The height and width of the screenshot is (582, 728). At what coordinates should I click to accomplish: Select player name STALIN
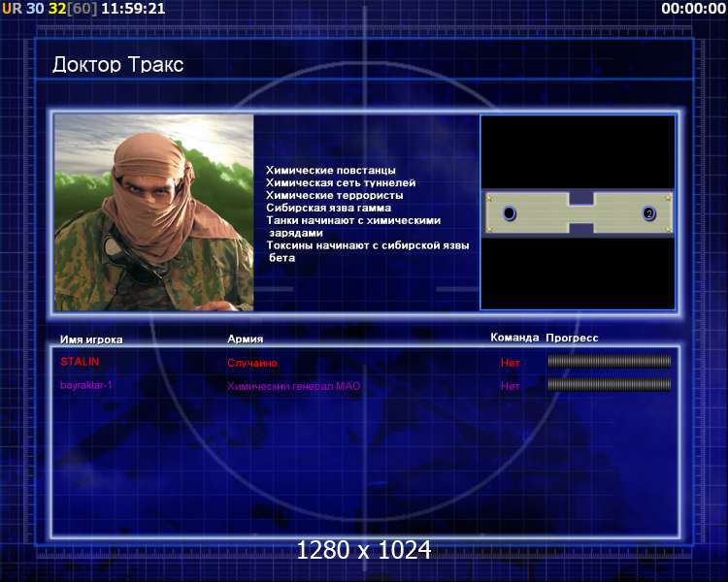pos(80,362)
